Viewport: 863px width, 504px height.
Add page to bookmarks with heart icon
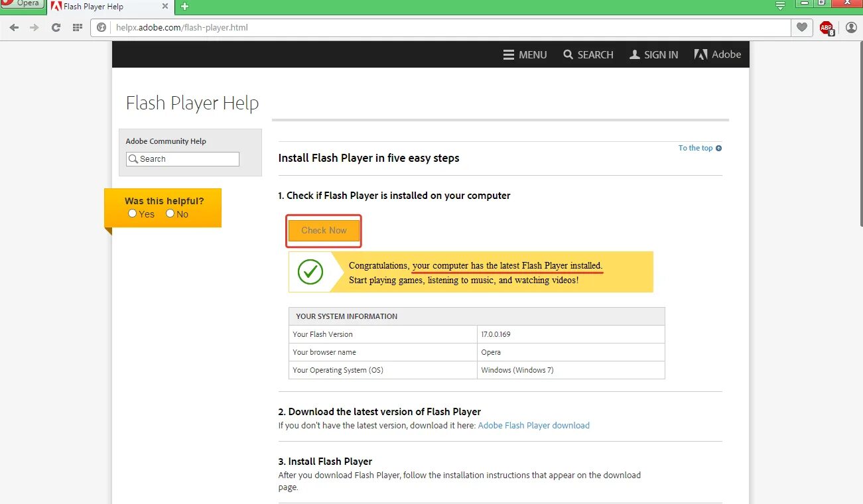(802, 28)
